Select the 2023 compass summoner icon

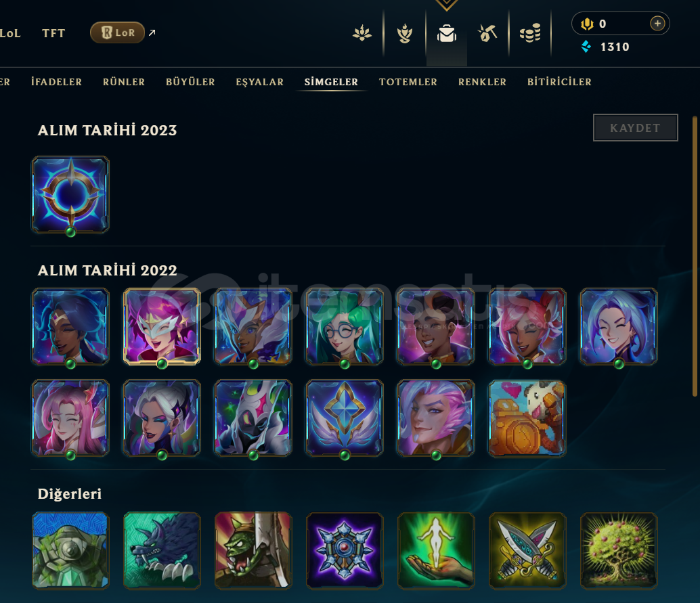tap(70, 195)
